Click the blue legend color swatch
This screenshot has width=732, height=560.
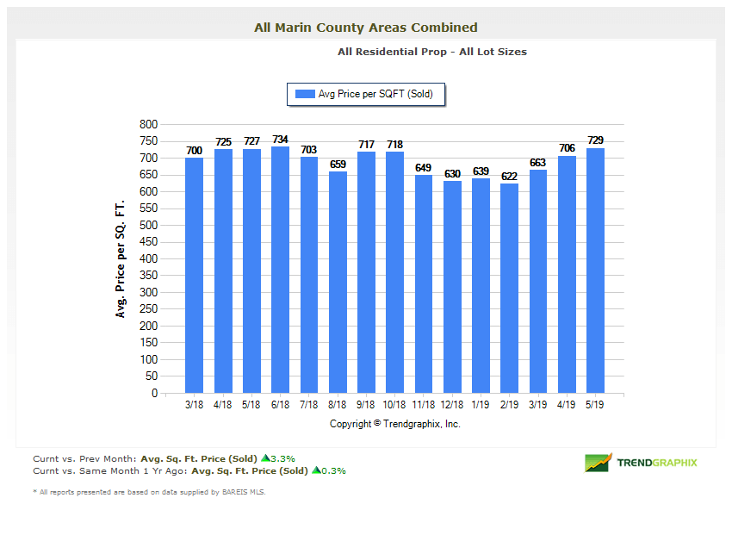pos(305,95)
